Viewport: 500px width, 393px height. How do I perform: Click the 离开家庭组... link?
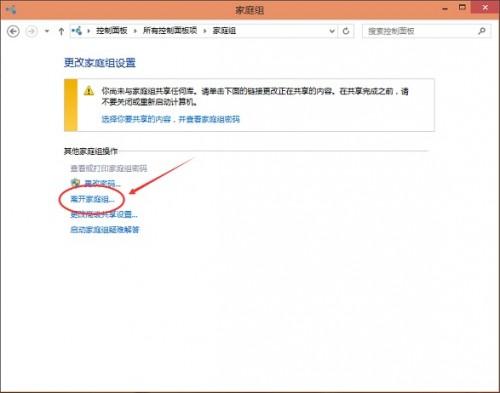[x=92, y=199]
